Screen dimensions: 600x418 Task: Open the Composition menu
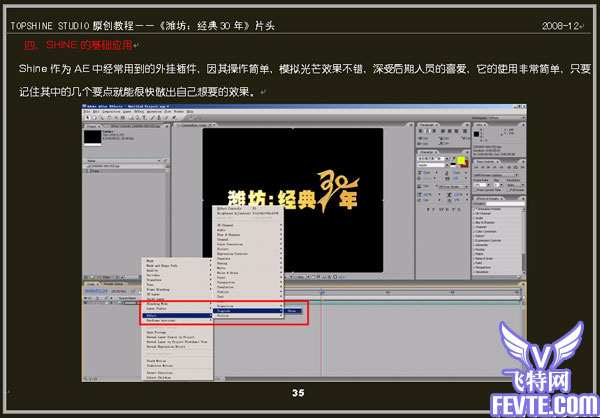[111, 111]
